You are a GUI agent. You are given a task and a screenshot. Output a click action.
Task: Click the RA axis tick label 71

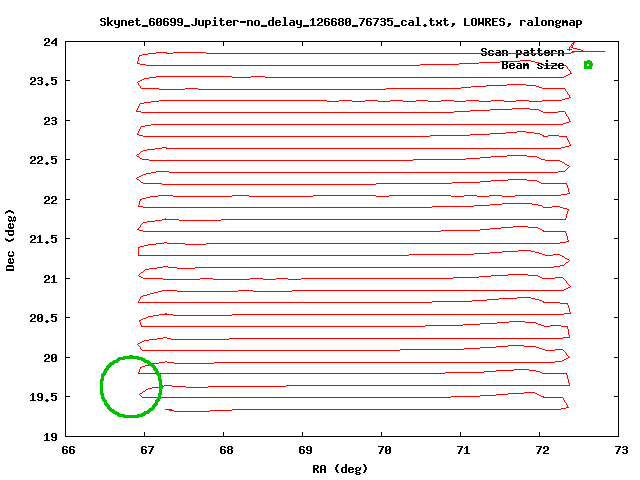pyautogui.click(x=463, y=450)
